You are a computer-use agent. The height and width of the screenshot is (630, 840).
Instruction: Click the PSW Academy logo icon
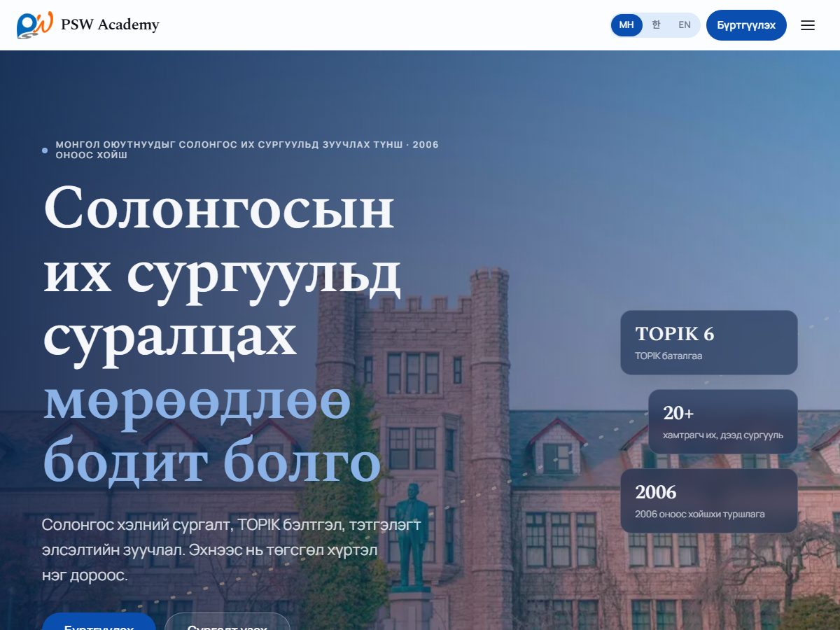point(35,25)
